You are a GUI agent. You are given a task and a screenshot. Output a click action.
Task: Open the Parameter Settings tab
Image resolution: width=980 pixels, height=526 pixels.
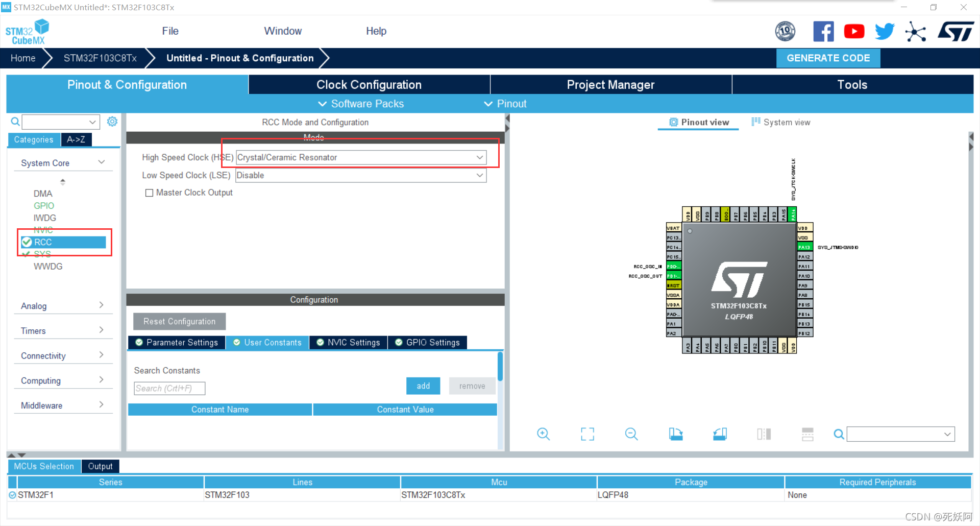(177, 343)
